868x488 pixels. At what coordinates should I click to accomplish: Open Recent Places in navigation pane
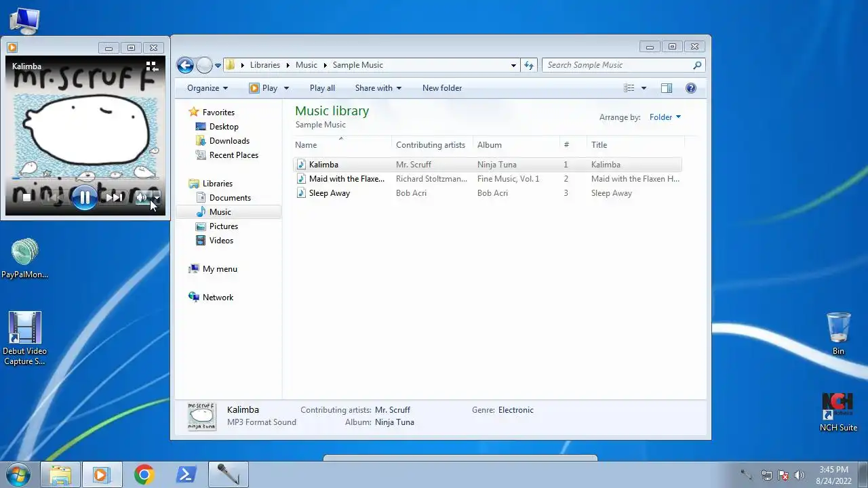227,155
